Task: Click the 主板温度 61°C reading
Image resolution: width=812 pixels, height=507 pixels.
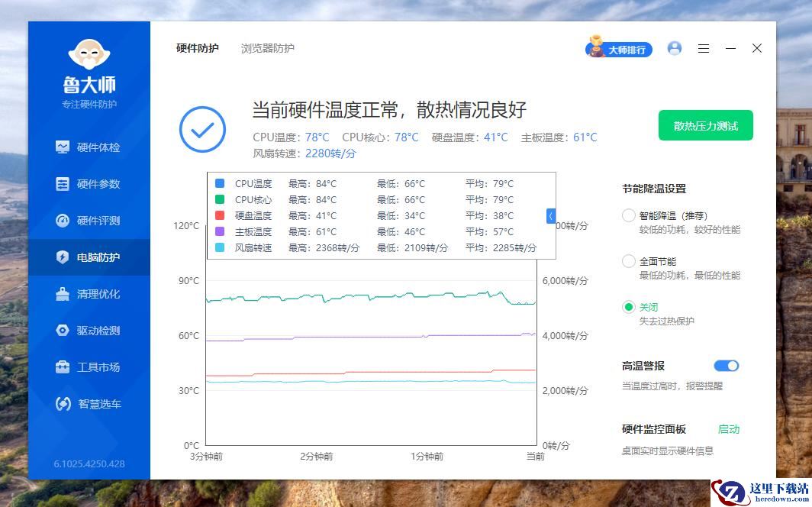Action: coord(585,137)
